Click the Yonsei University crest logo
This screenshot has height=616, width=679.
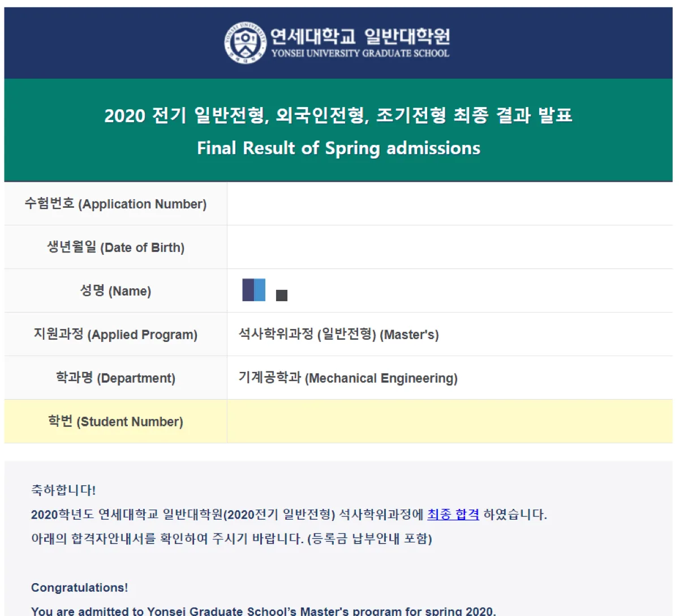point(245,43)
